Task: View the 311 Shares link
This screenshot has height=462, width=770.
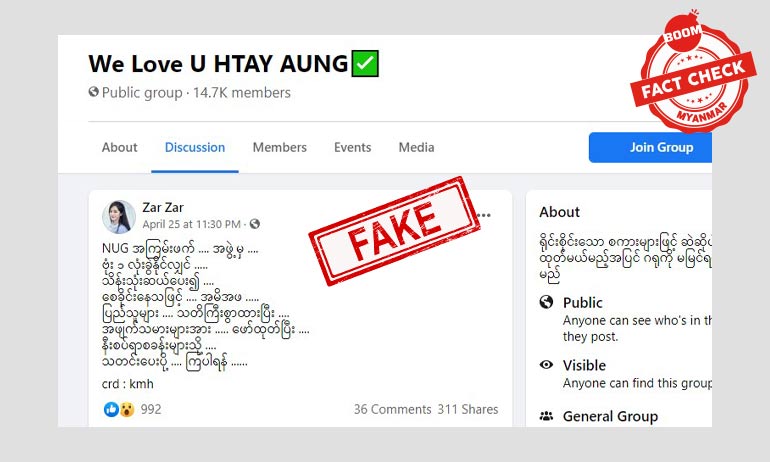Action: click(x=468, y=409)
